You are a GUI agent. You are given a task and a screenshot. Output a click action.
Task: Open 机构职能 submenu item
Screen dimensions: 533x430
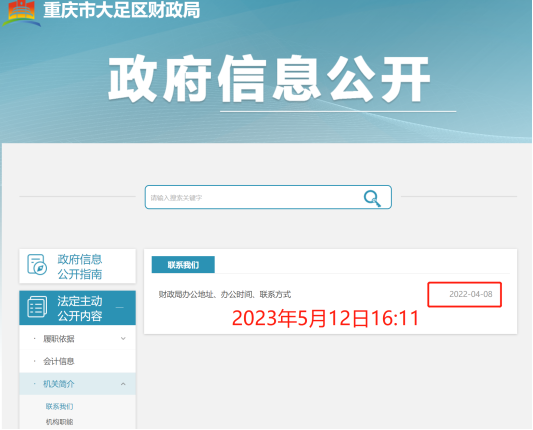click(x=59, y=422)
